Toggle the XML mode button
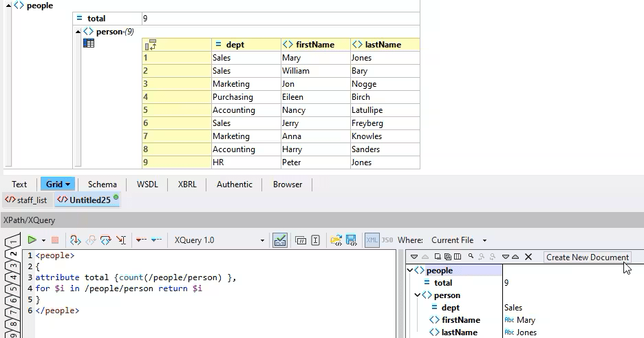This screenshot has height=338, width=644. tap(372, 240)
